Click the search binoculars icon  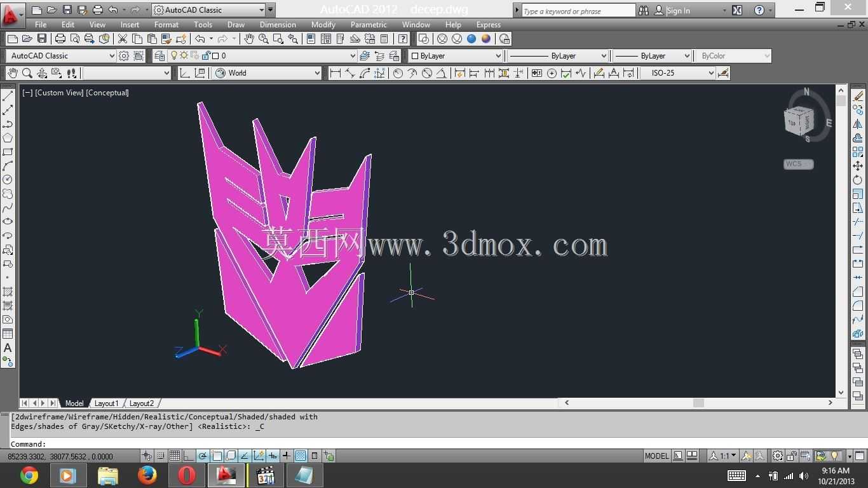point(644,11)
